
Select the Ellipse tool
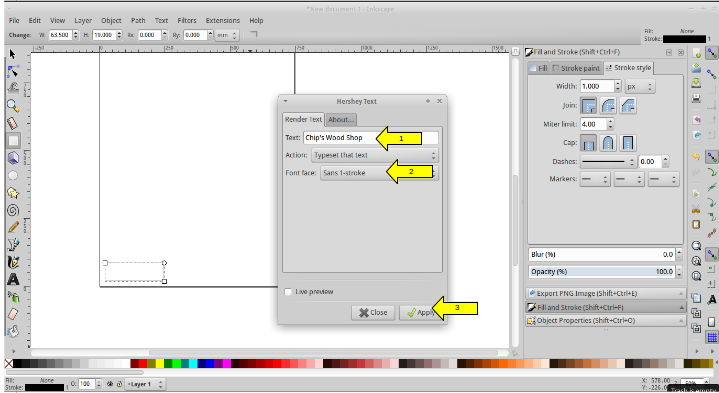pos(13,175)
